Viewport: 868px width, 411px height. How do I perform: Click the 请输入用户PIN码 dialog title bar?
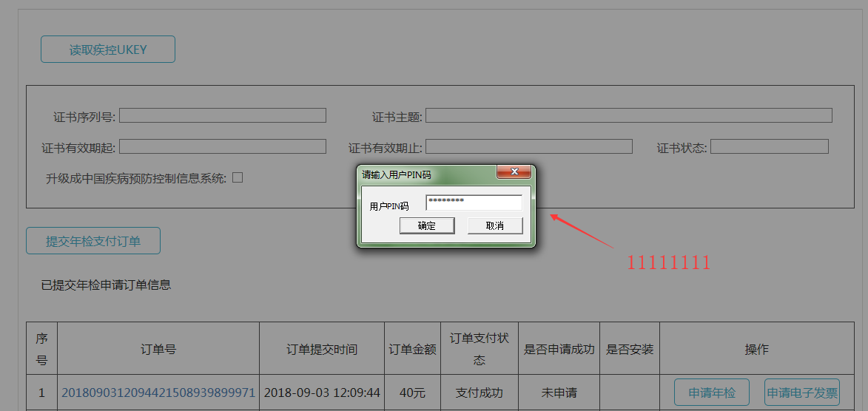[x=422, y=174]
